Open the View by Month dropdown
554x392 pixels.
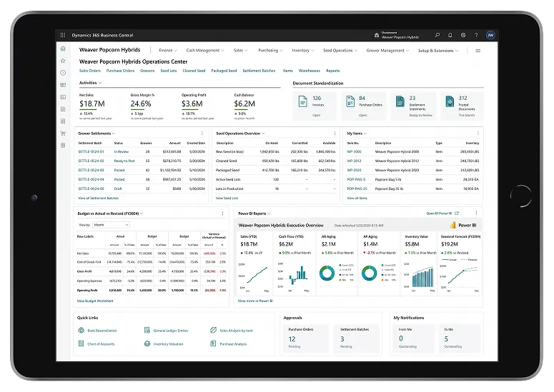tap(111, 225)
